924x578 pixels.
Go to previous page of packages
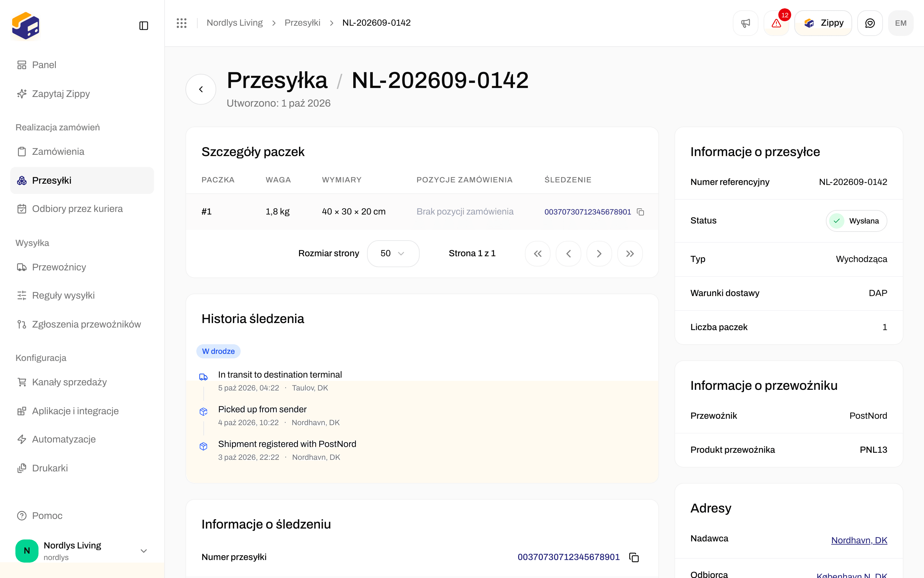pyautogui.click(x=569, y=253)
